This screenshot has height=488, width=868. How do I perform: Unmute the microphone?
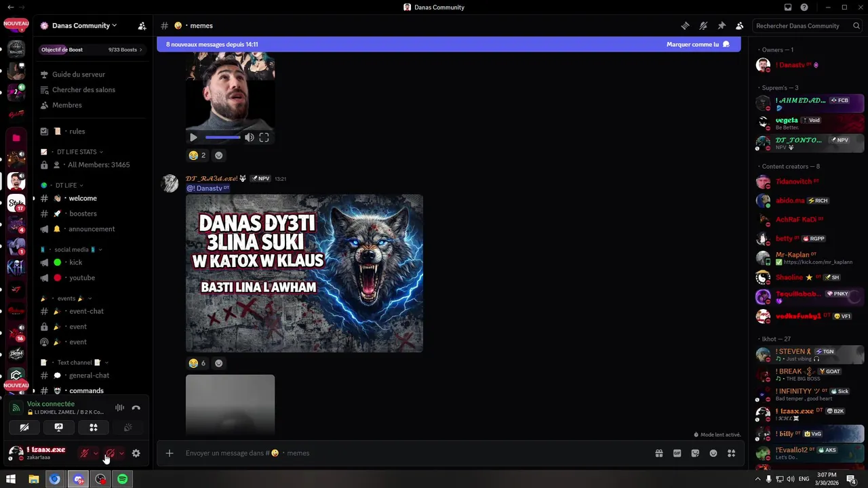[x=85, y=453]
